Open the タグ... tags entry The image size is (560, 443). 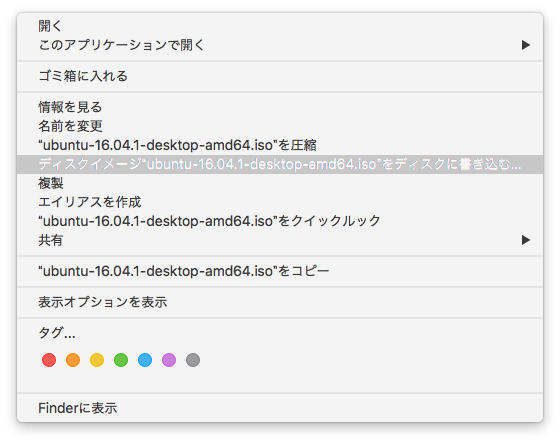280,333
